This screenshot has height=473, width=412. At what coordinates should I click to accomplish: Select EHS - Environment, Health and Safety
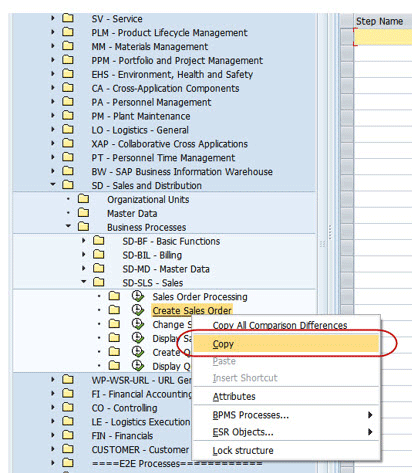[x=172, y=74]
